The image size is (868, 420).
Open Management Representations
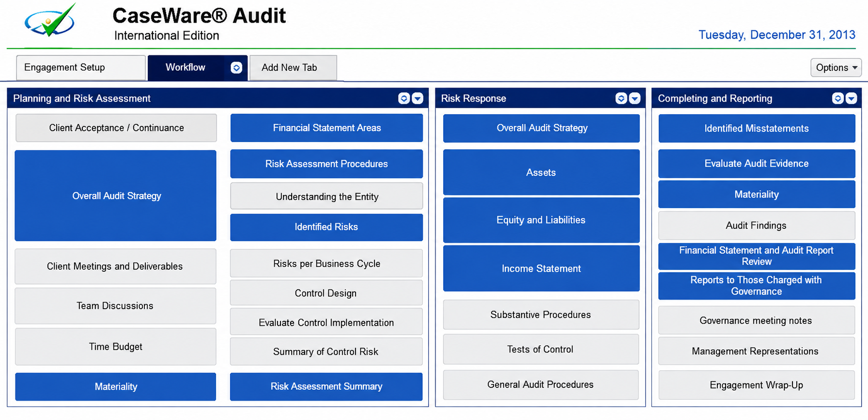click(x=757, y=351)
